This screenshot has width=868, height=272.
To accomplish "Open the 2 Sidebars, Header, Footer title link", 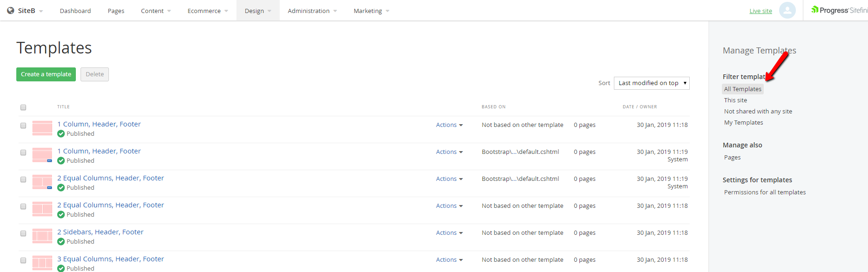I will pos(100,232).
